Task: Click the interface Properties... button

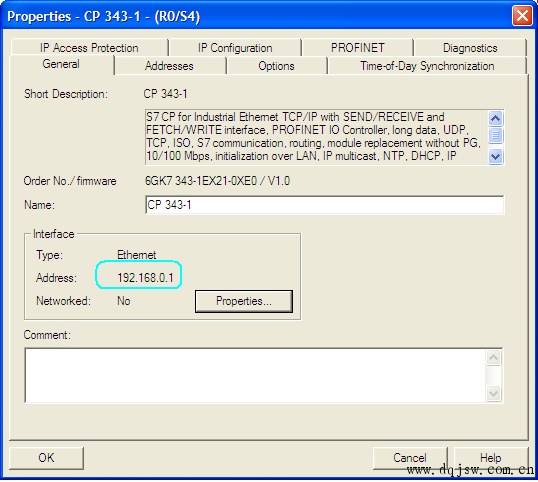Action: pyautogui.click(x=244, y=301)
